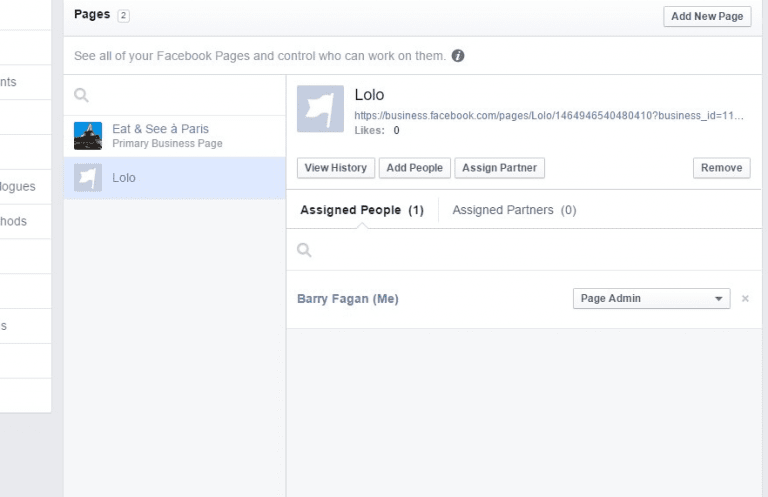Click the Likes: 0 text
Screen dimensions: 768x497
(x=377, y=130)
